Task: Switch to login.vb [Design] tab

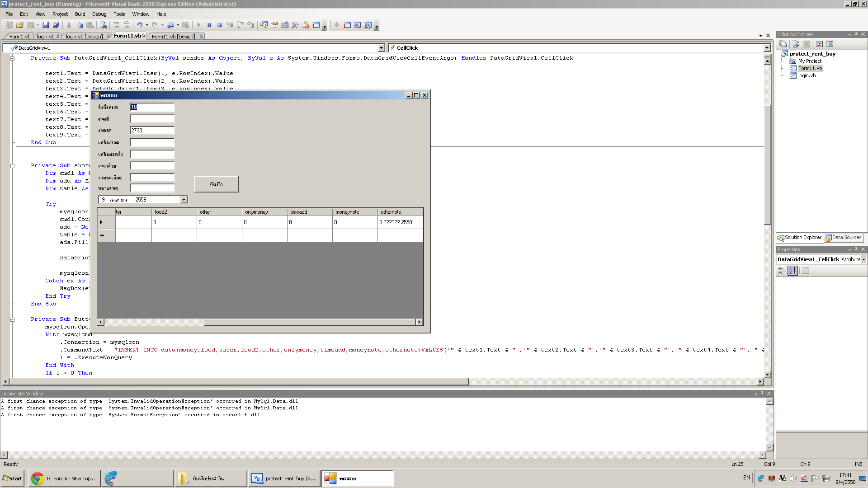Action: coord(84,37)
